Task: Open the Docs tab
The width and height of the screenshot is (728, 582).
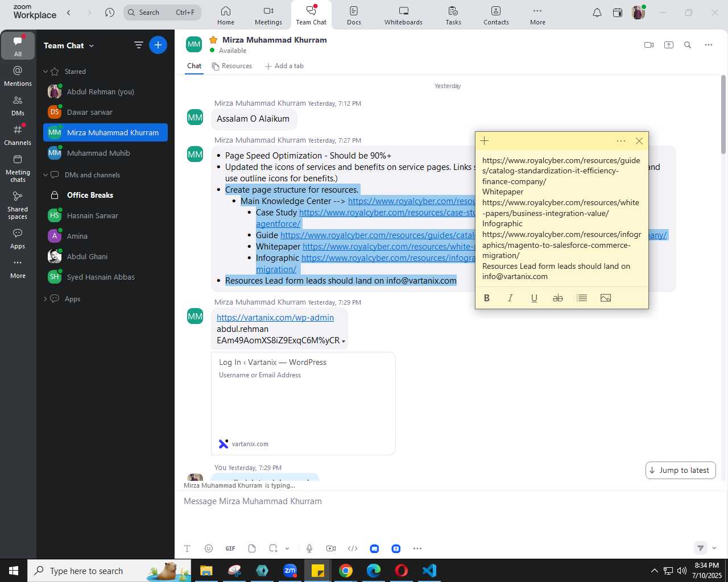Action: click(x=354, y=15)
